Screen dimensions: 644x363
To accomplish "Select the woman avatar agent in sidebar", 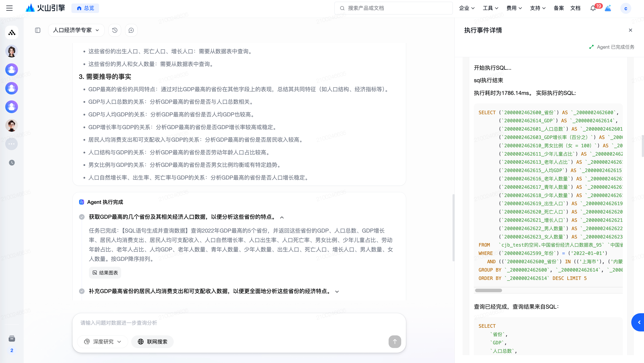I will 12,51.
